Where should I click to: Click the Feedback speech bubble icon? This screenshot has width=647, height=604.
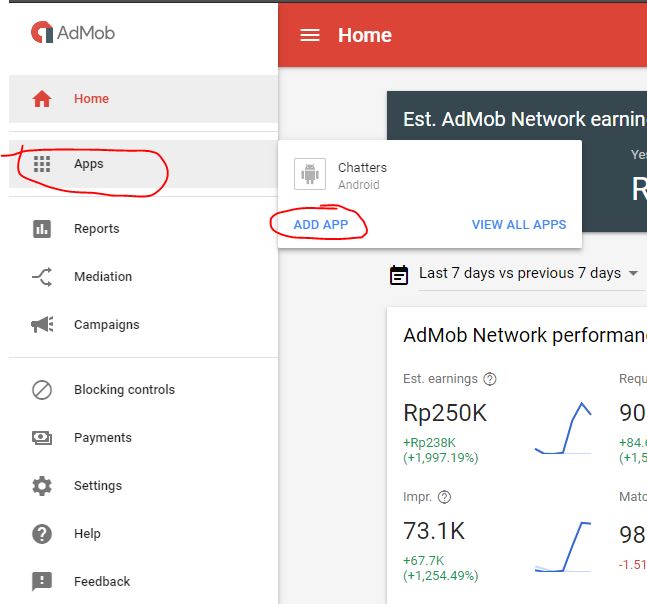coord(42,582)
